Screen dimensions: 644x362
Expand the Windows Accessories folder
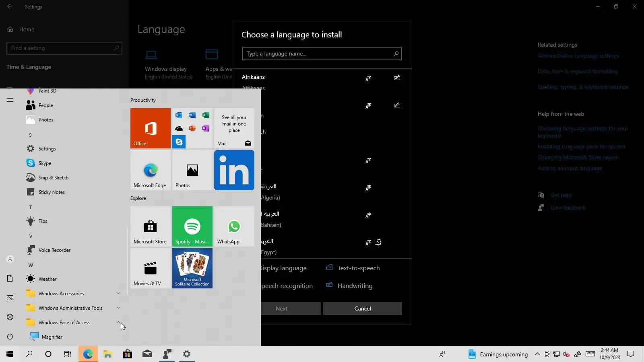coord(72,294)
